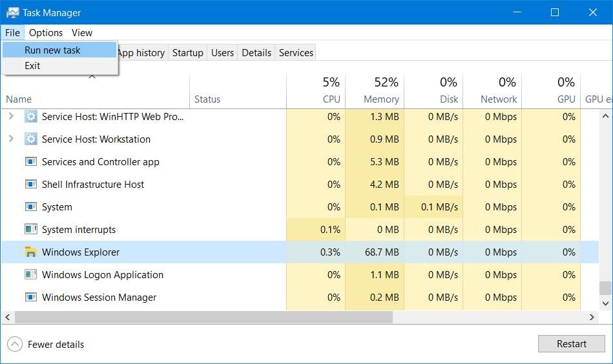Image resolution: width=613 pixels, height=364 pixels.
Task: Click the 68.7 MB memory value
Action: pyautogui.click(x=382, y=252)
